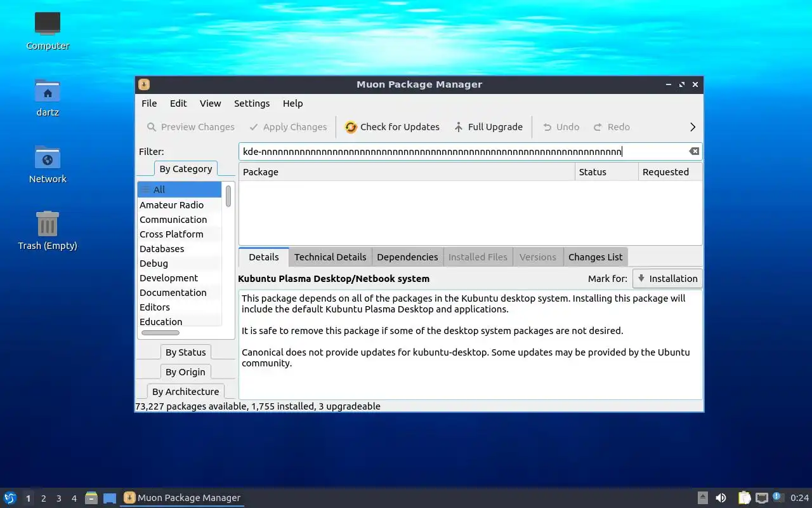The image size is (812, 508).
Task: Click the Check for Updates toolbar button
Action: (x=392, y=127)
